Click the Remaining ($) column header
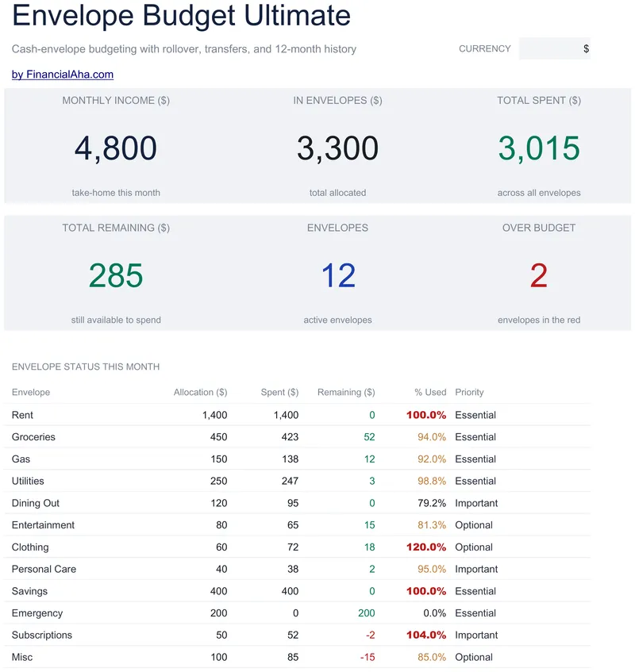 [x=346, y=392]
